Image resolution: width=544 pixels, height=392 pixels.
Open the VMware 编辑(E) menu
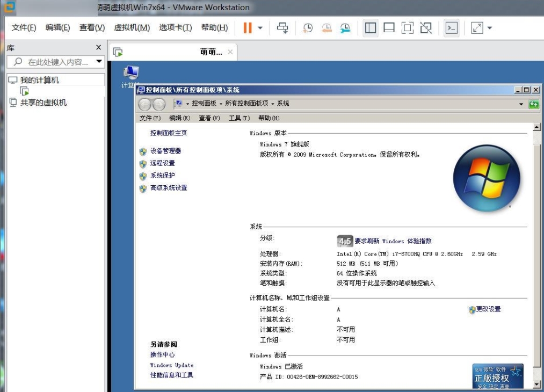(57, 27)
